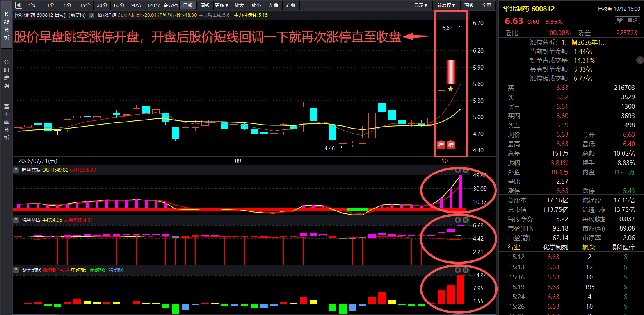
Task: Click 缩小 to zoom out chart
Action: [256, 5]
